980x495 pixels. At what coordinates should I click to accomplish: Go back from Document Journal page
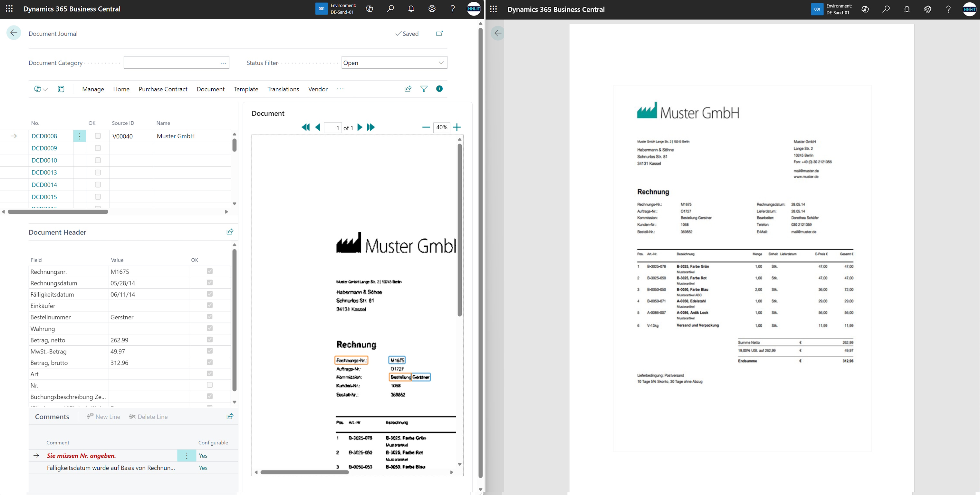click(x=14, y=33)
